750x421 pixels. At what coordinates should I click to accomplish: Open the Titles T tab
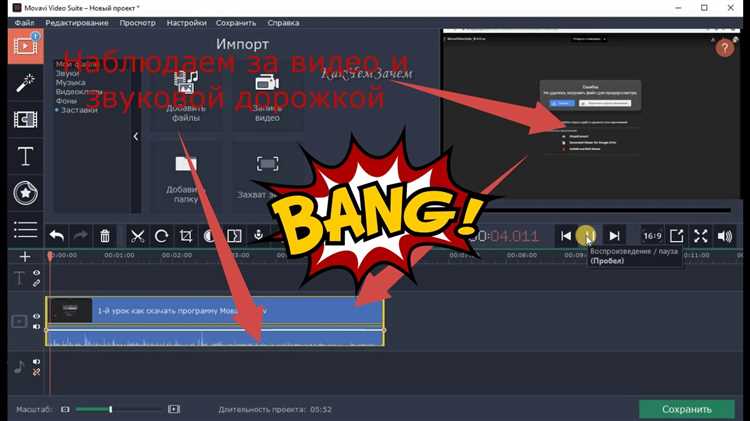(25, 156)
